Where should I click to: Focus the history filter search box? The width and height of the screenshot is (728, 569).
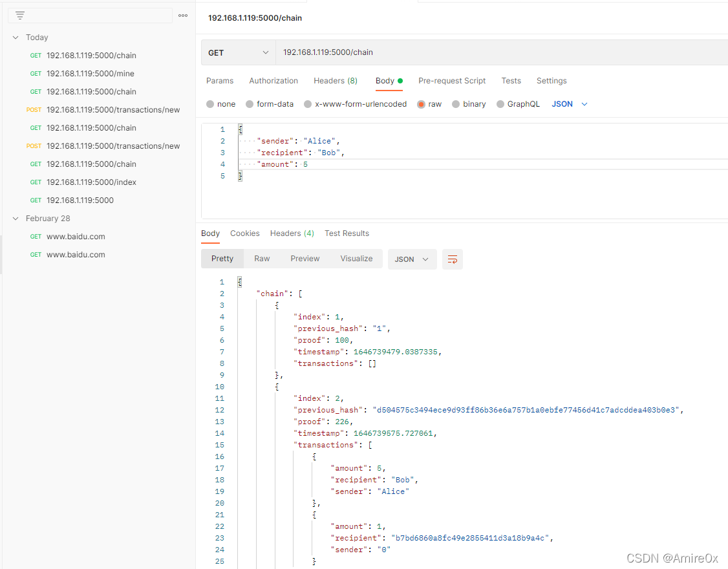[x=90, y=16]
